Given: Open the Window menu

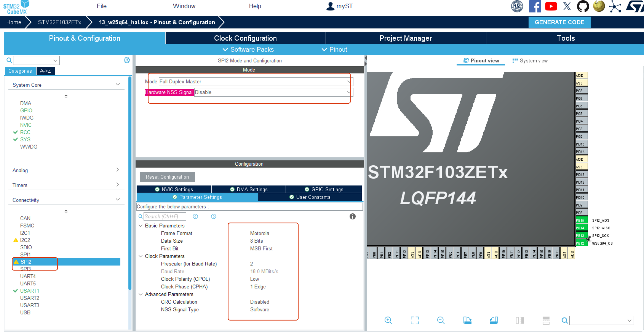Looking at the screenshot, I should [x=184, y=6].
